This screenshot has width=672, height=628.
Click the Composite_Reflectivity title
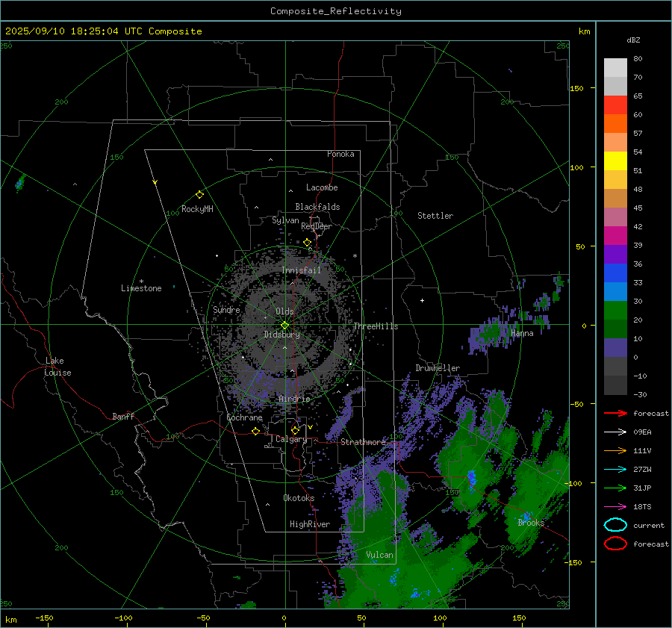coord(336,11)
